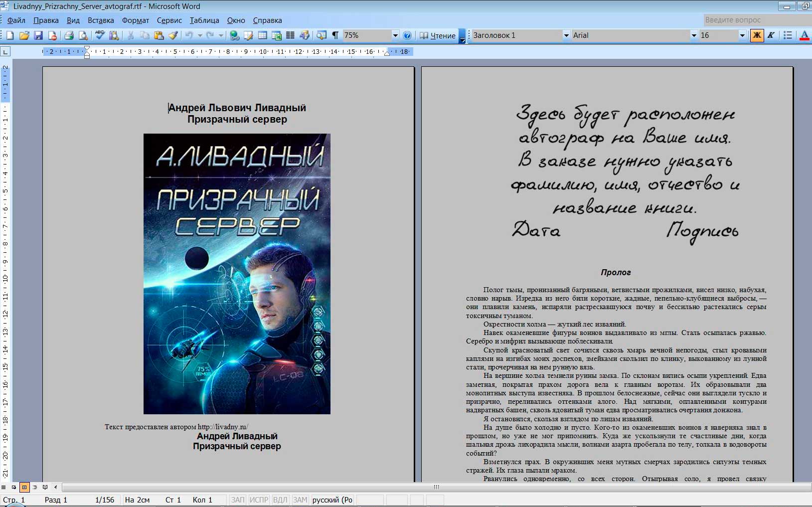Click the Print icon in toolbar
This screenshot has height=507, width=812.
(69, 35)
